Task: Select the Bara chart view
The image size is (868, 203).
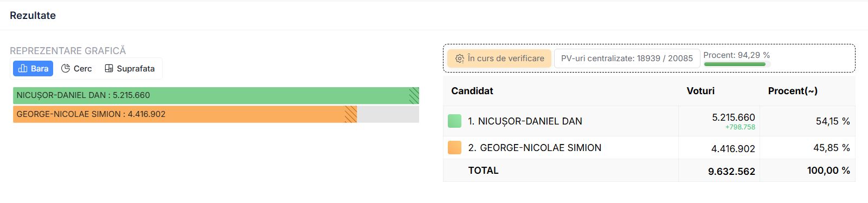Action: point(33,68)
